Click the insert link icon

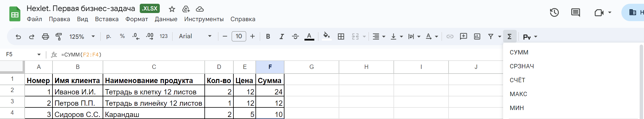(450, 36)
